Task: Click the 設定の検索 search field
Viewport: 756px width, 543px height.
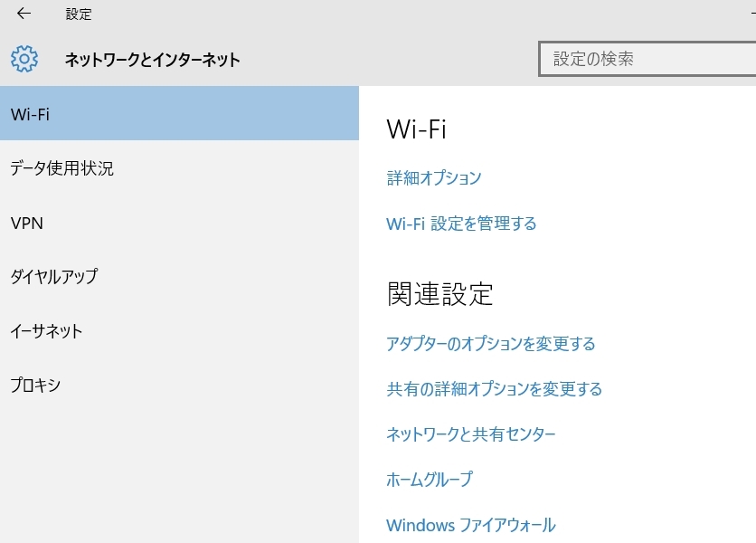Action: pos(647,60)
